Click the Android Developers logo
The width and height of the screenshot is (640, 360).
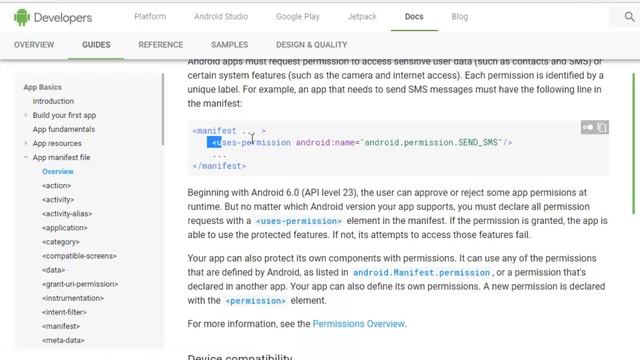pos(53,18)
